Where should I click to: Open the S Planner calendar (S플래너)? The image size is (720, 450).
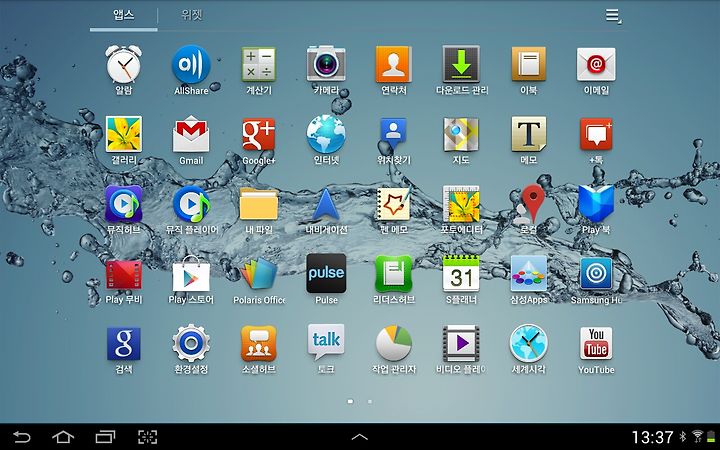pyautogui.click(x=461, y=274)
